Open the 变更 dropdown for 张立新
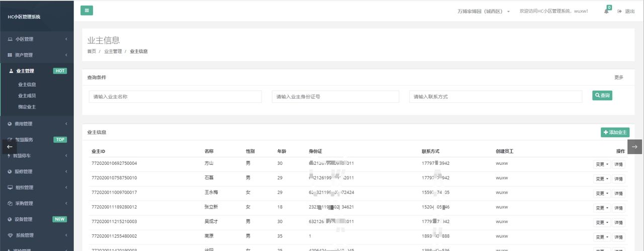The image size is (644, 251). [602, 208]
